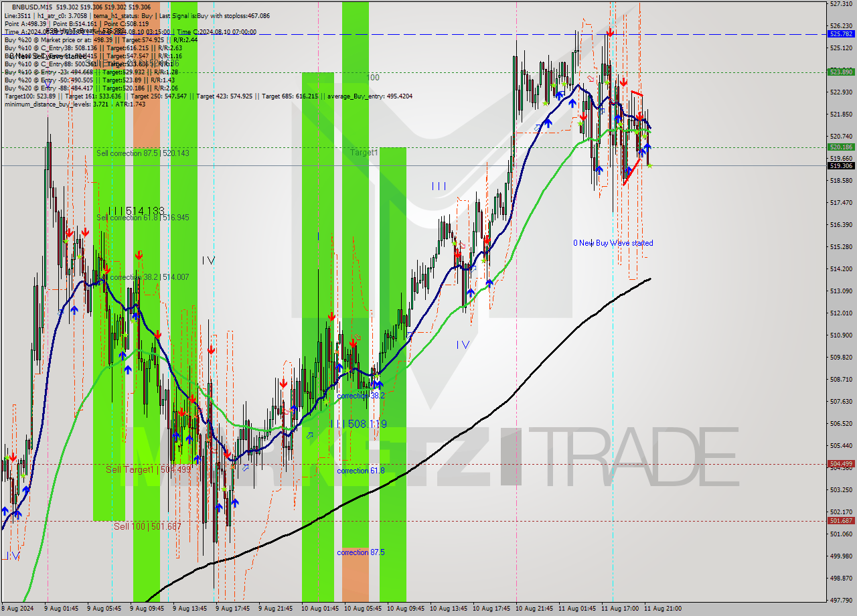Click the '11 Aug 21:00' time label

coord(662,609)
